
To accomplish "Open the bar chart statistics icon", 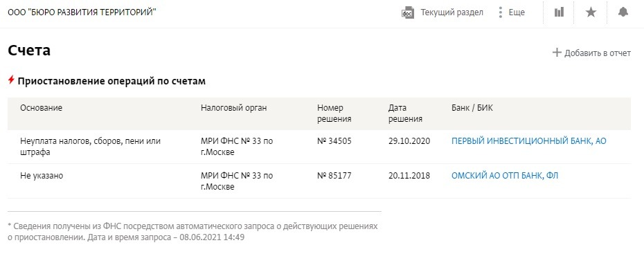I will coord(559,12).
